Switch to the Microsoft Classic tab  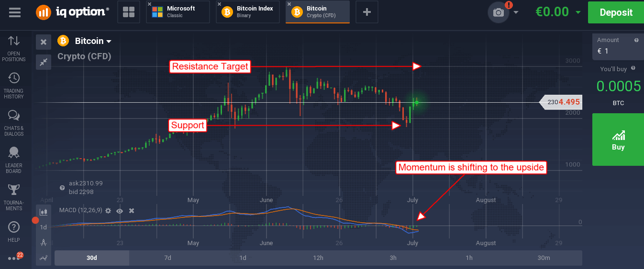pos(178,12)
